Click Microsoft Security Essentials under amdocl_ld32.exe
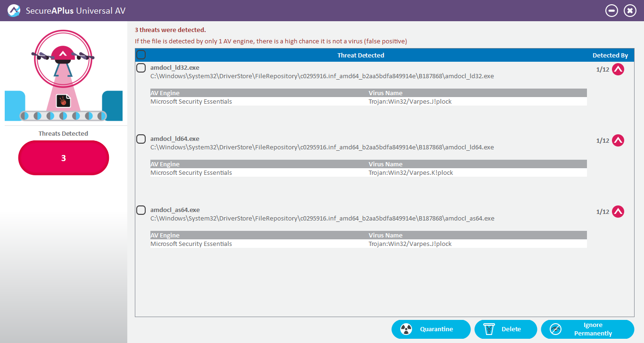This screenshot has height=343, width=644. [x=191, y=102]
